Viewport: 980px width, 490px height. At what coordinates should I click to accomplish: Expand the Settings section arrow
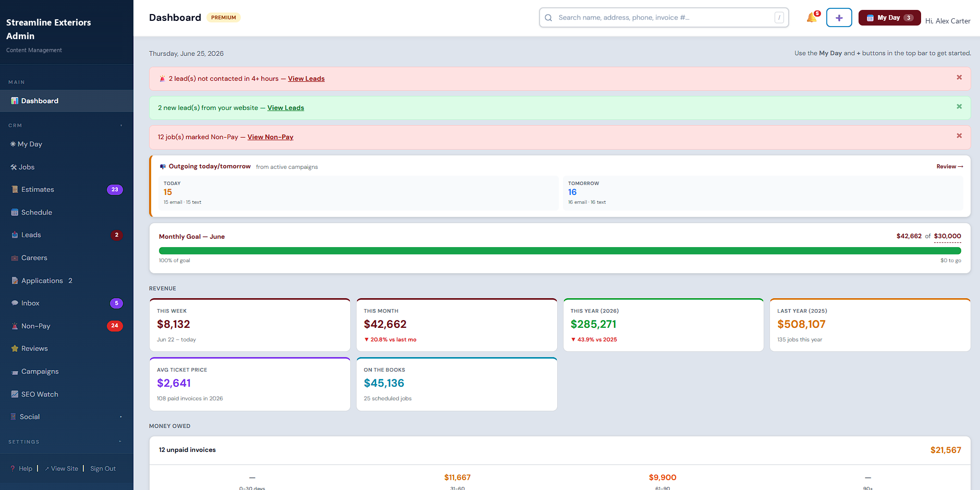click(x=120, y=442)
